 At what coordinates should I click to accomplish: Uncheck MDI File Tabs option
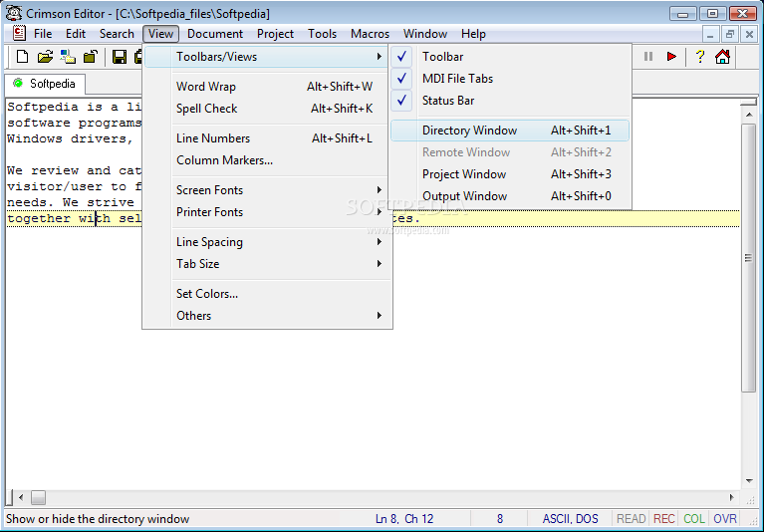coord(509,79)
